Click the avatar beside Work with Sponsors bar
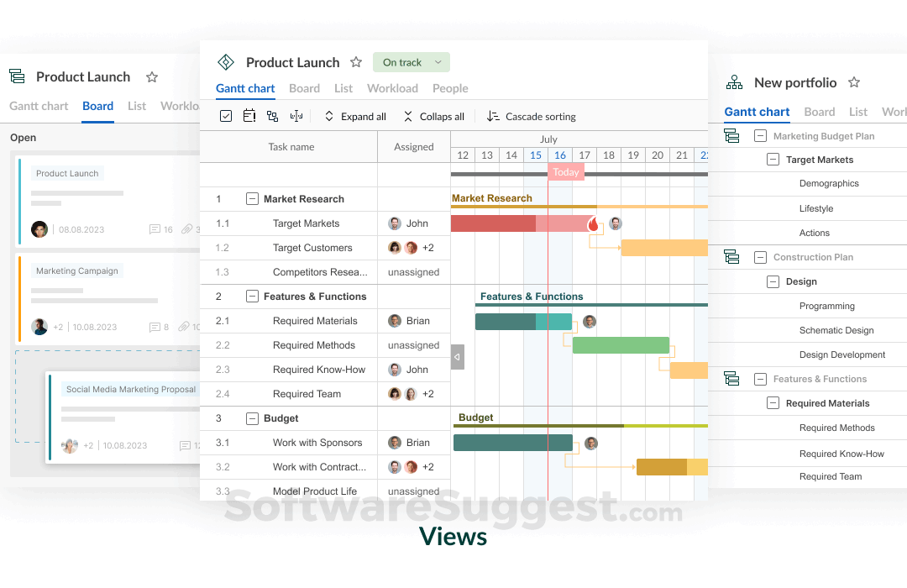907x588 pixels. (x=591, y=444)
